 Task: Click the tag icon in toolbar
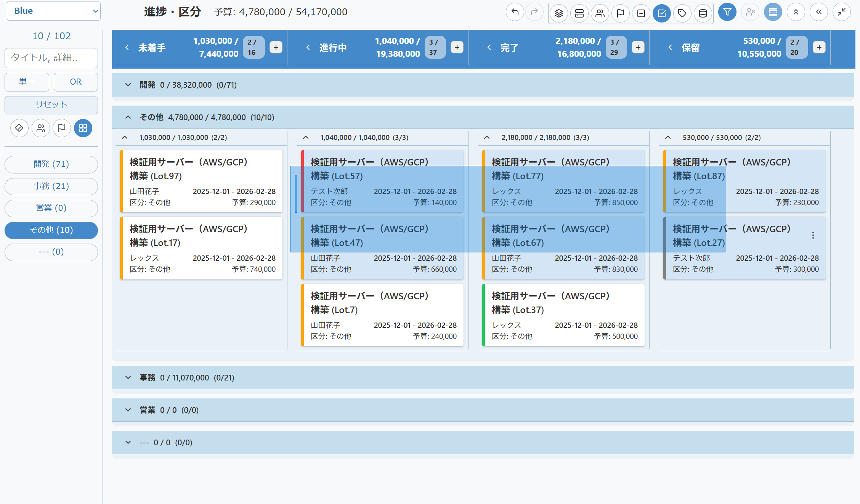point(682,13)
